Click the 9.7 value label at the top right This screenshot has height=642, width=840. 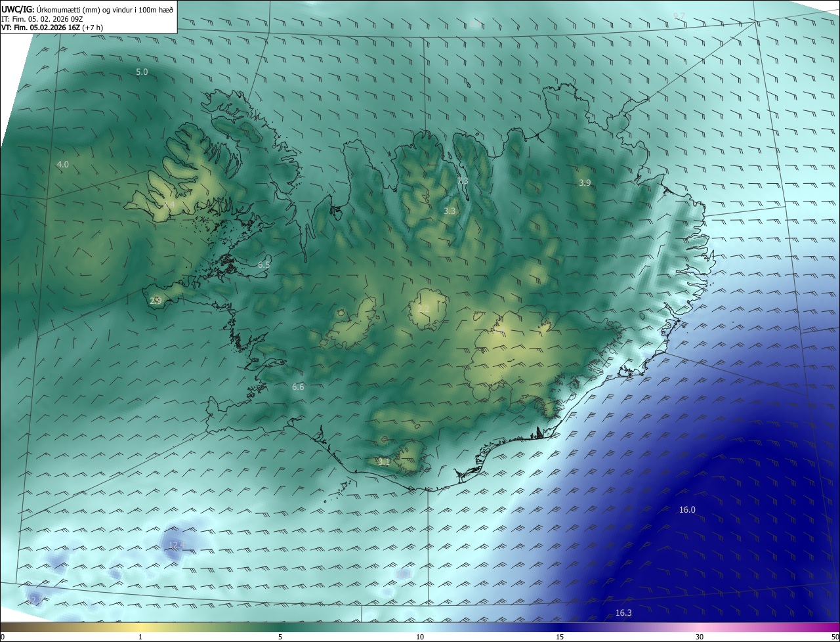click(679, 16)
